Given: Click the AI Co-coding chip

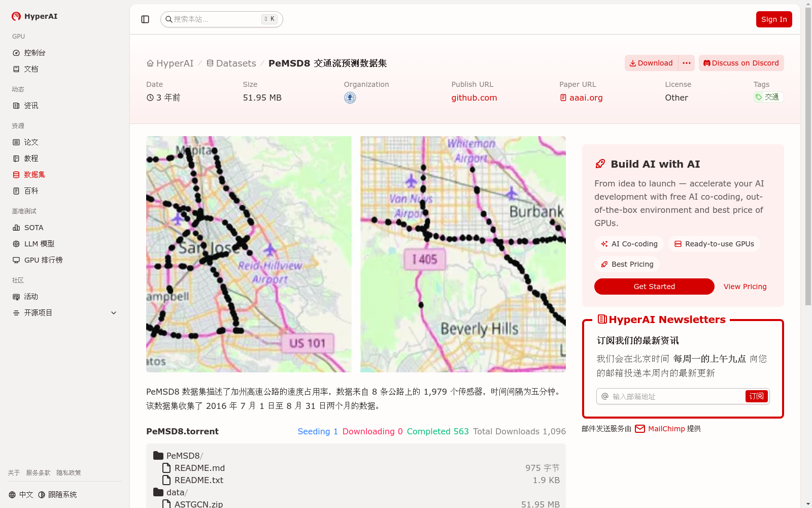Looking at the screenshot, I should pos(629,244).
